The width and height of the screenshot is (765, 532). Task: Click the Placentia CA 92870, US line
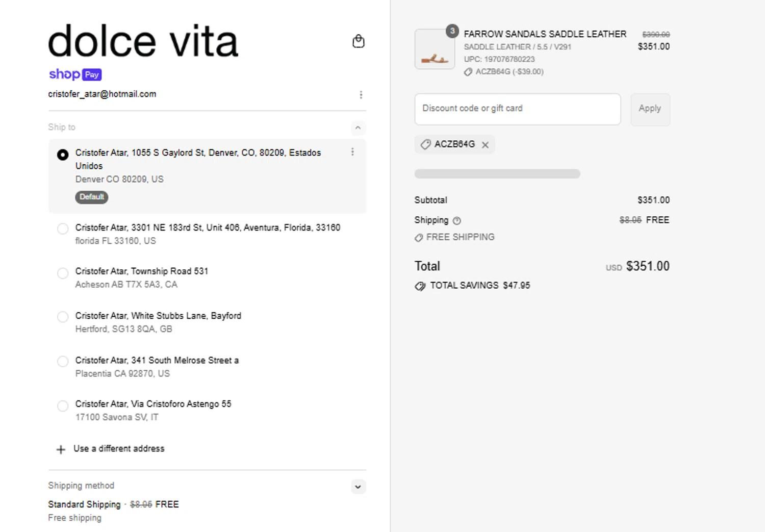click(122, 374)
